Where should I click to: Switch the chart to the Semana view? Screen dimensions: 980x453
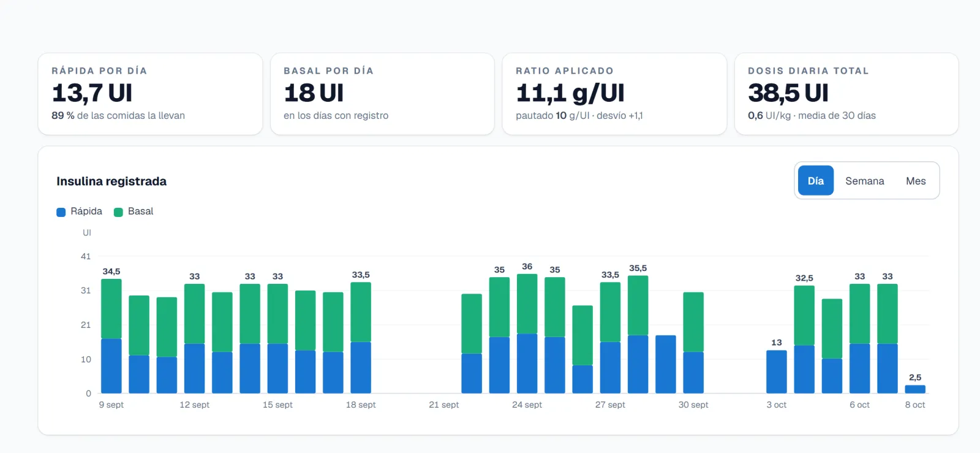[x=864, y=181]
